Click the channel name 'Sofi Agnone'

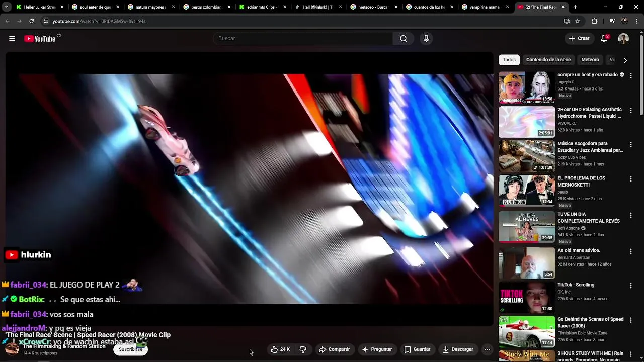pos(569,228)
